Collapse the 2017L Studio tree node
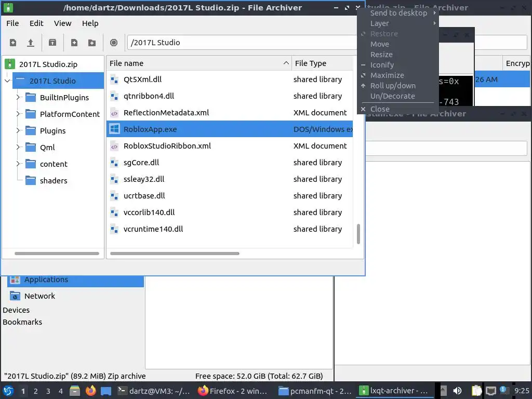The height and width of the screenshot is (399, 532). (7, 81)
